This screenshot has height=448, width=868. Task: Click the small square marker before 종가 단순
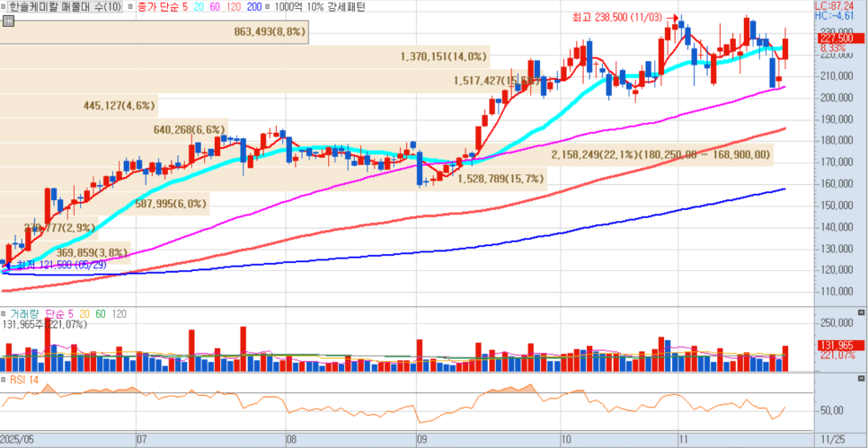pos(129,6)
